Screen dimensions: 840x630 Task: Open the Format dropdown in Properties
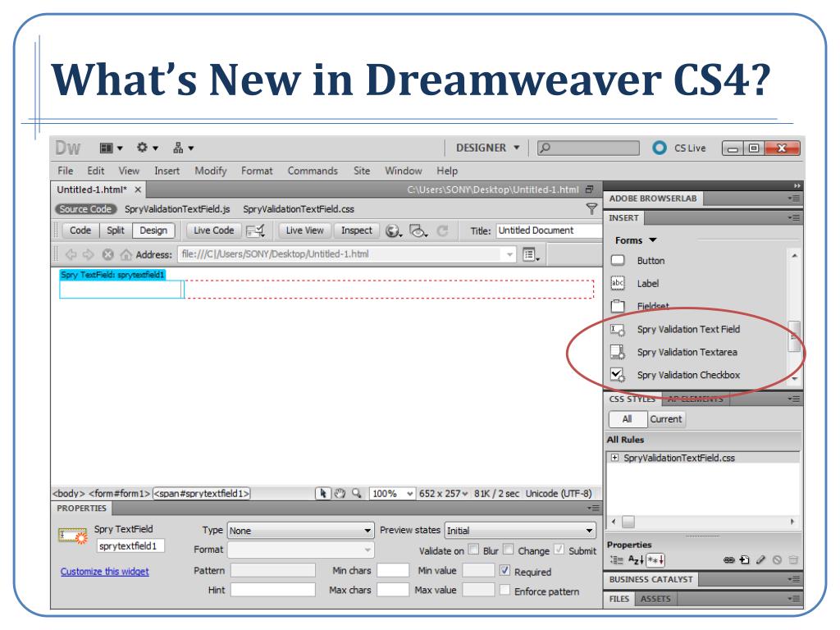click(300, 550)
